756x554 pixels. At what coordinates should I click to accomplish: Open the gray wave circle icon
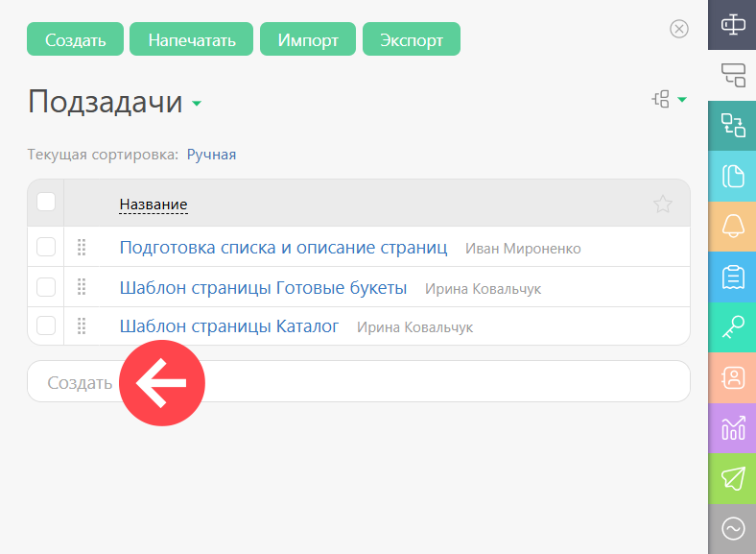732,529
